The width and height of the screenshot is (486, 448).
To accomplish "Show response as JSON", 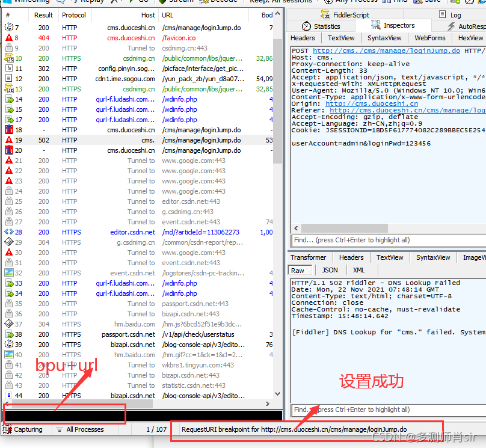I will click(x=330, y=270).
